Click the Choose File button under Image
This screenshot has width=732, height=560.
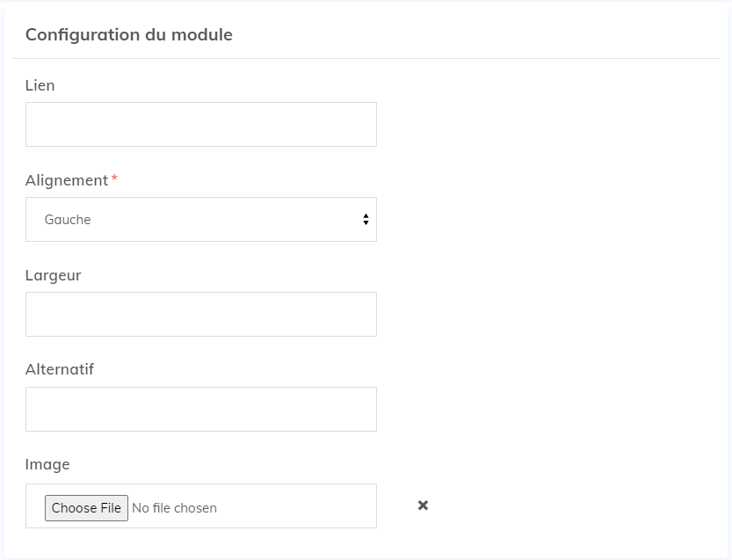pos(85,507)
